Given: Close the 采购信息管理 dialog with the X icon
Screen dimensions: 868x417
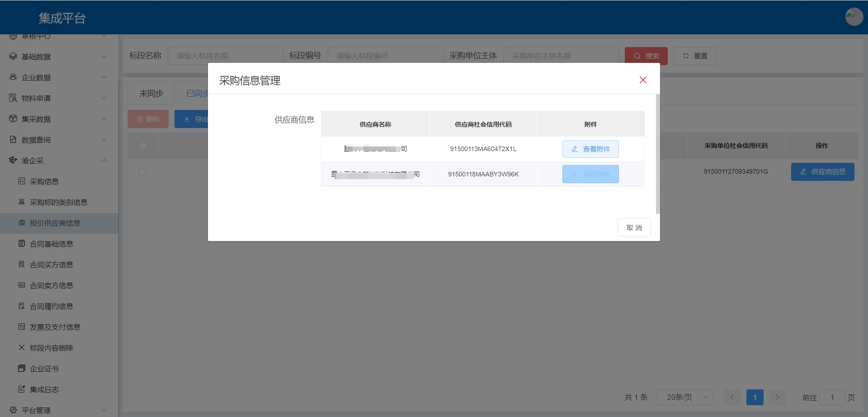Looking at the screenshot, I should coord(643,80).
